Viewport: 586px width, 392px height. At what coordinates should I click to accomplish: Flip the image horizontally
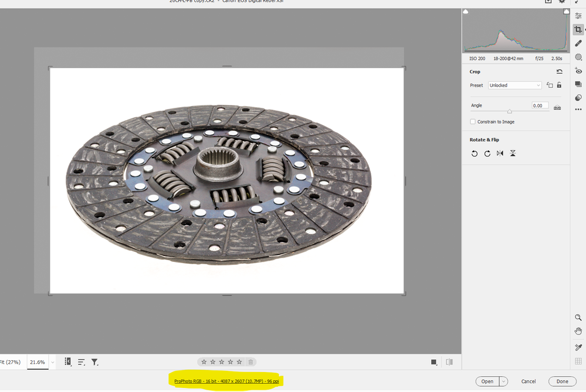point(500,153)
